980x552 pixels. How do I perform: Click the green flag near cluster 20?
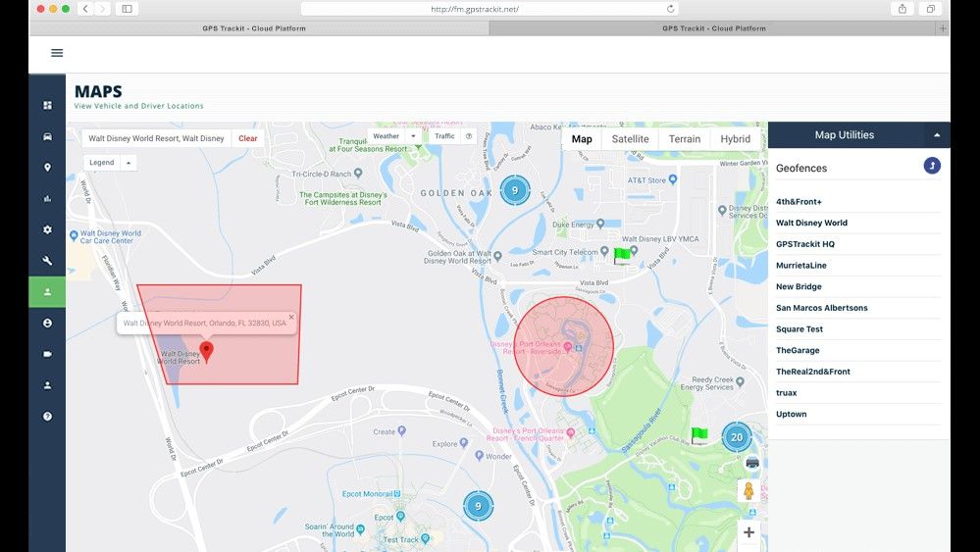[x=698, y=435]
